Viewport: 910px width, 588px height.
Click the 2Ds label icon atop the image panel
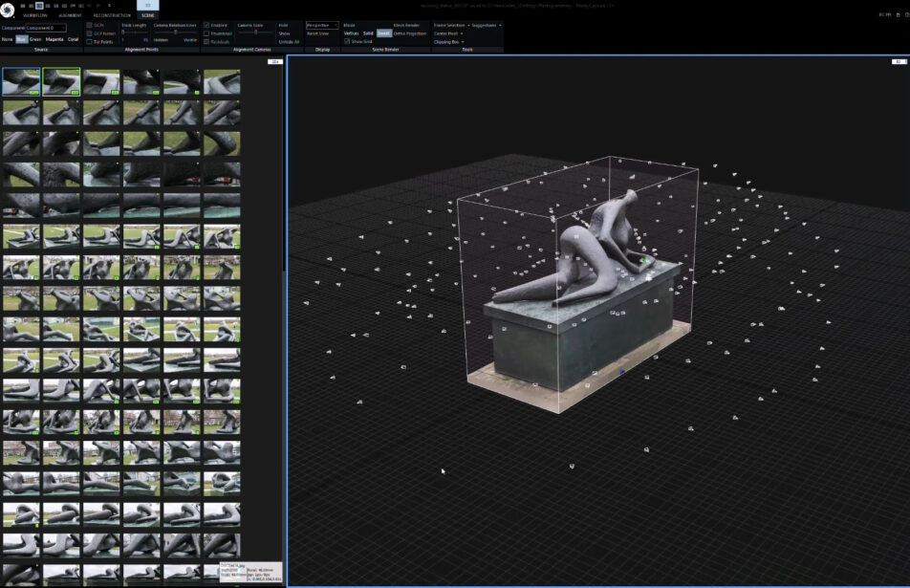(274, 61)
